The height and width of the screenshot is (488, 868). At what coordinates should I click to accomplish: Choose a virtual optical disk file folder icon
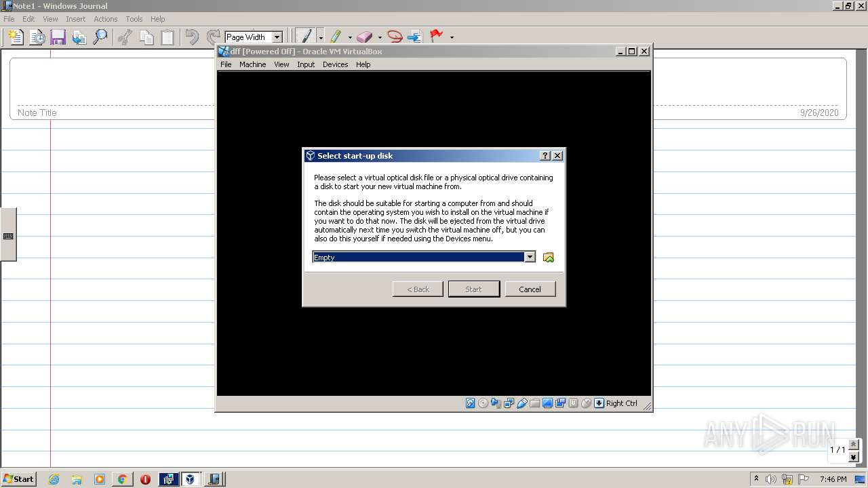[549, 258]
